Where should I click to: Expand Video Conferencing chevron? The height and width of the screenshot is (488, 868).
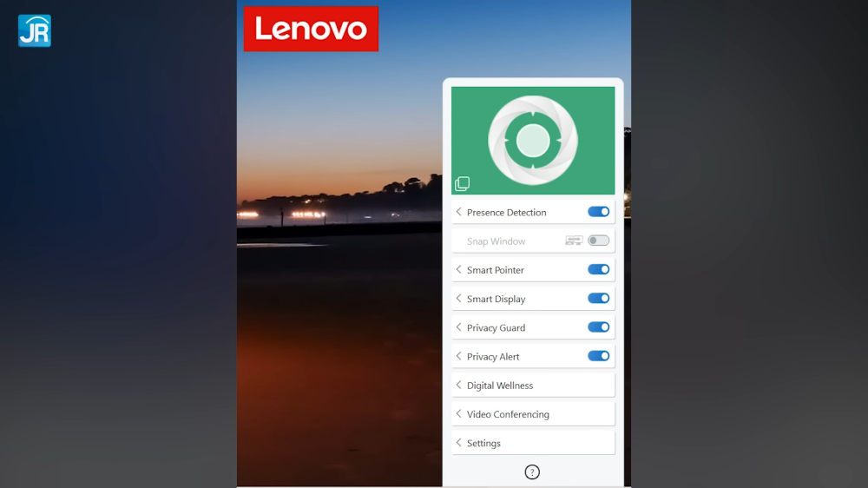pyautogui.click(x=458, y=413)
